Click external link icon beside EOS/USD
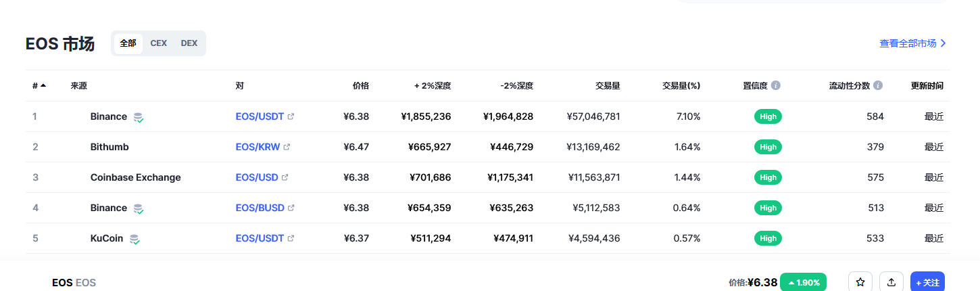This screenshot has height=291, width=980. tap(285, 177)
